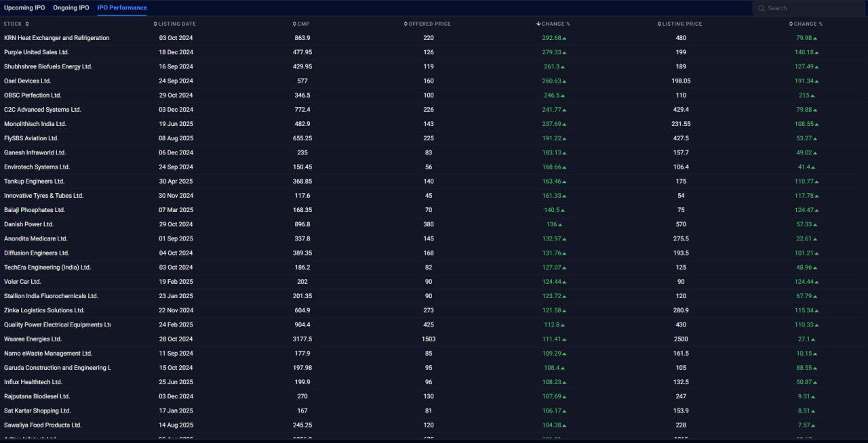The height and width of the screenshot is (443, 868).
Task: Select the IPO Performance tab
Action: [x=122, y=8]
